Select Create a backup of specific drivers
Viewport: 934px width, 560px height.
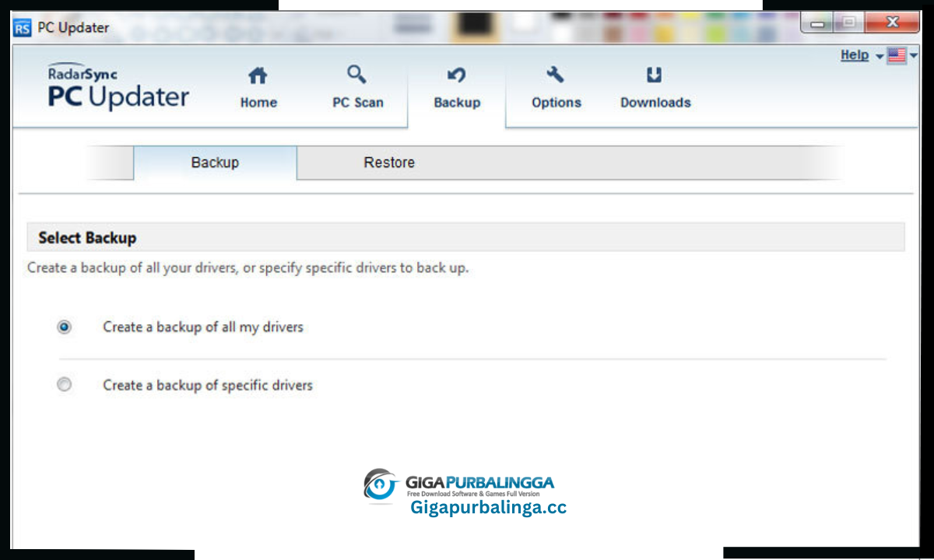click(65, 384)
